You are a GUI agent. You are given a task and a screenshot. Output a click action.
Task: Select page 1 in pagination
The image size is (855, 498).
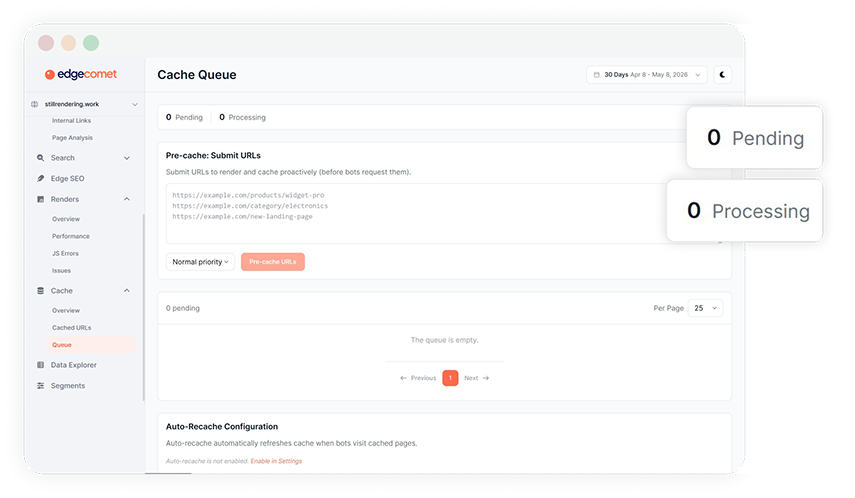click(450, 378)
